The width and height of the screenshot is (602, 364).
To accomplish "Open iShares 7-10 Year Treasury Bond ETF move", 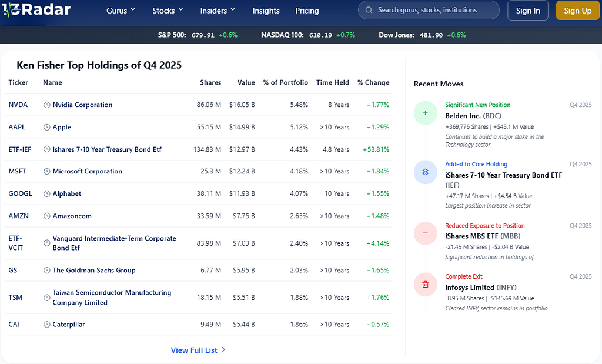I will click(503, 180).
